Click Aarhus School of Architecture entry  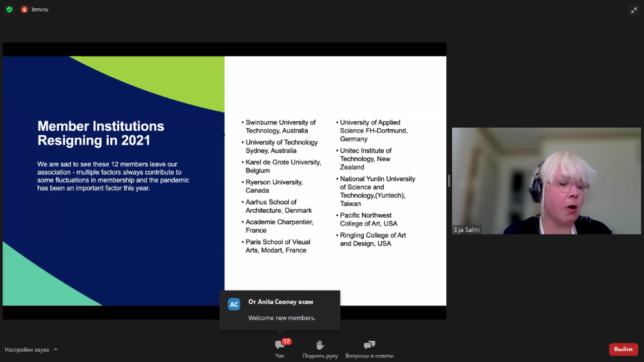278,206
